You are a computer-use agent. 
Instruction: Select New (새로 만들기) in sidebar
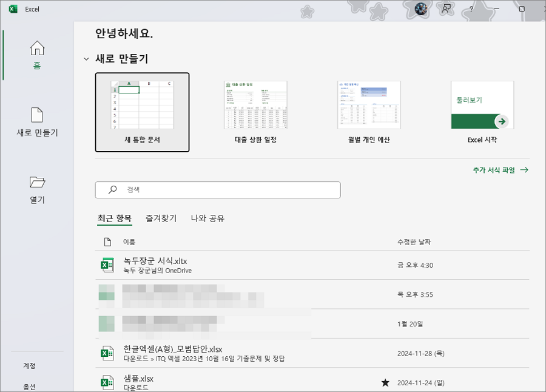pyautogui.click(x=37, y=122)
